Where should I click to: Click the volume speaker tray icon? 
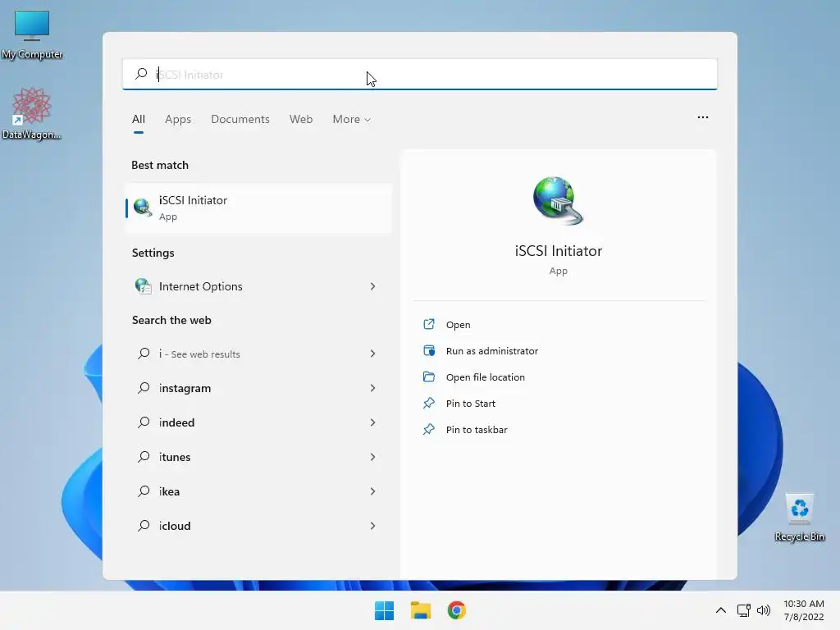tap(764, 610)
